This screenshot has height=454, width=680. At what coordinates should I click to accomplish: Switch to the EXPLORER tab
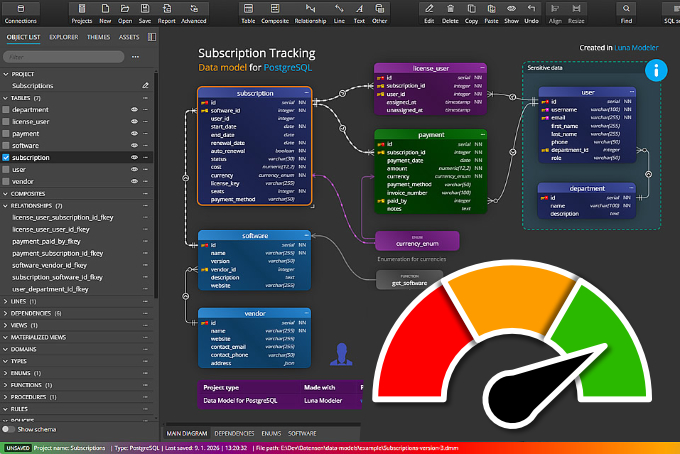tap(64, 37)
